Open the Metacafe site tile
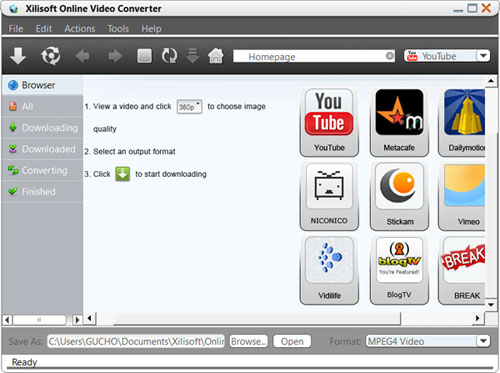Screen dimensions: 500x373 coord(399,122)
